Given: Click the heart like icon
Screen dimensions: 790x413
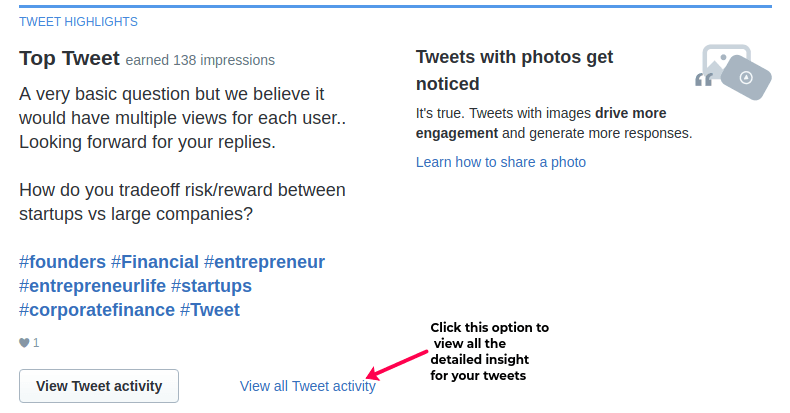Looking at the screenshot, I should pyautogui.click(x=24, y=343).
